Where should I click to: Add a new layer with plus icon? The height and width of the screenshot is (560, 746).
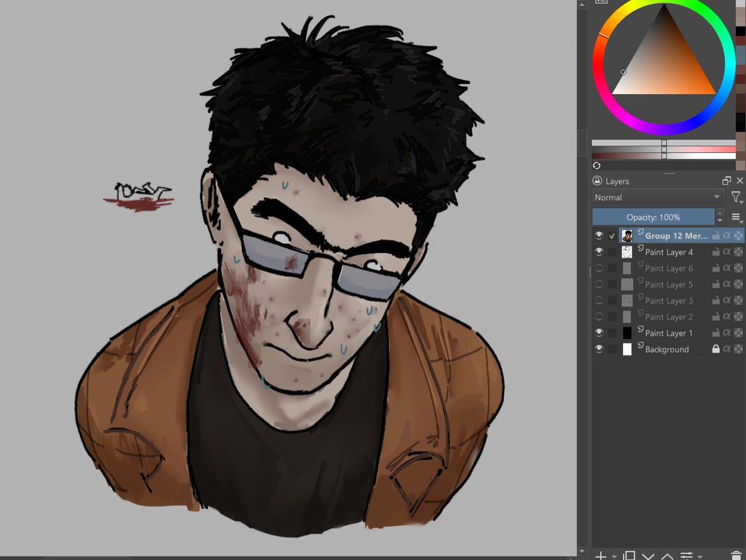[601, 555]
